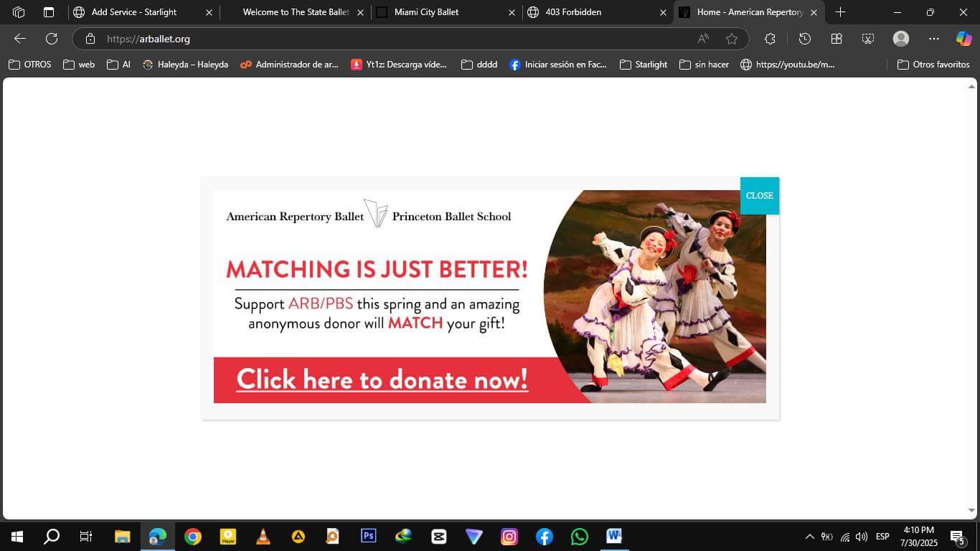Viewport: 980px width, 551px height.
Task: Close the donation popup with CLOSE button
Action: point(759,196)
